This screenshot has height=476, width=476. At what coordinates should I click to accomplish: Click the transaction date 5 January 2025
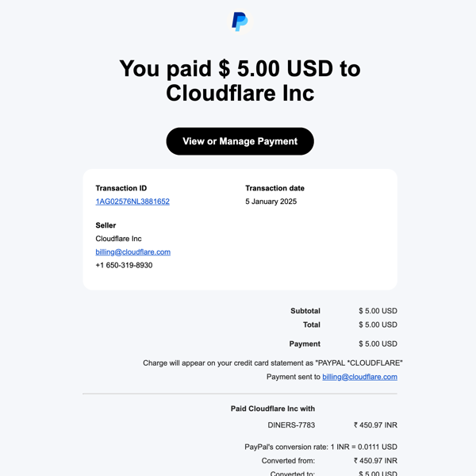pyautogui.click(x=271, y=202)
